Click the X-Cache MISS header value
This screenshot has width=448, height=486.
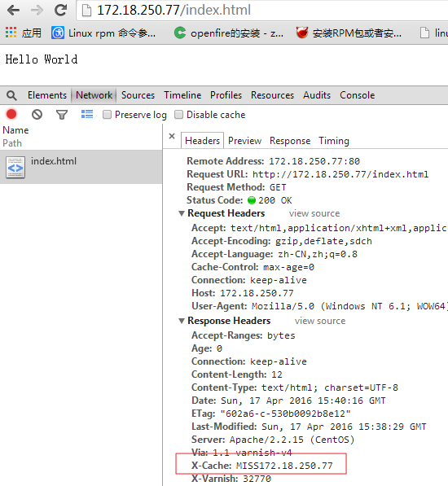(284, 466)
